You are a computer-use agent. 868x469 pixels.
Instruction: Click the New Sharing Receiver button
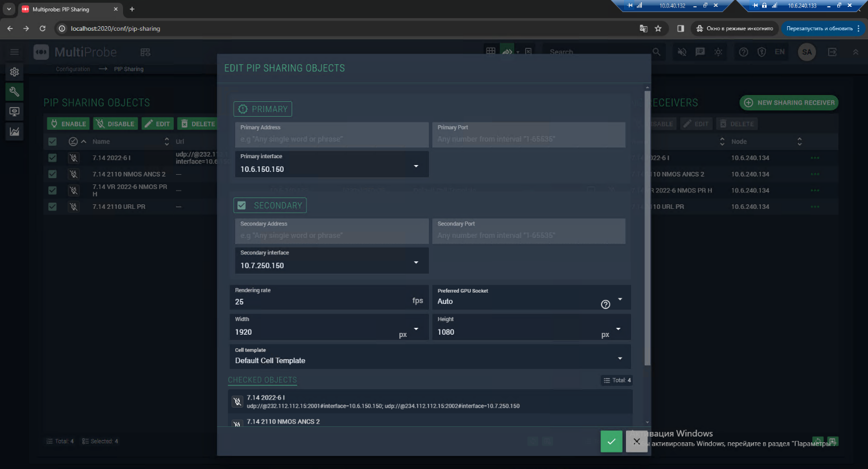click(789, 103)
